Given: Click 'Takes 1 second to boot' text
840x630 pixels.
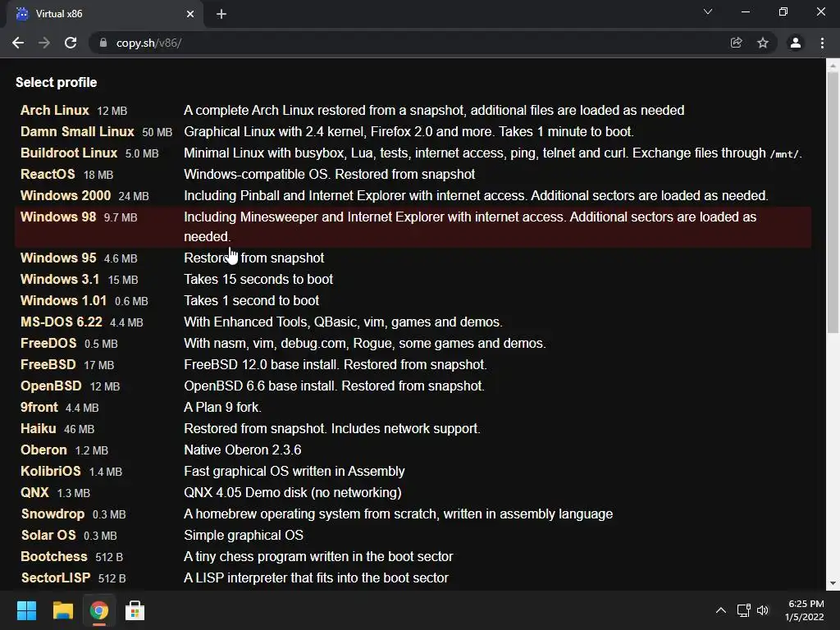Looking at the screenshot, I should point(251,300).
